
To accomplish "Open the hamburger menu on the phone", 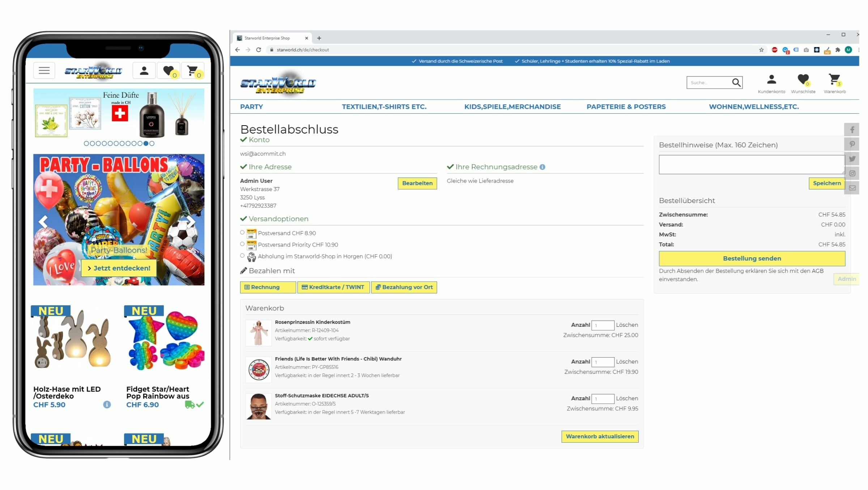I will point(44,70).
